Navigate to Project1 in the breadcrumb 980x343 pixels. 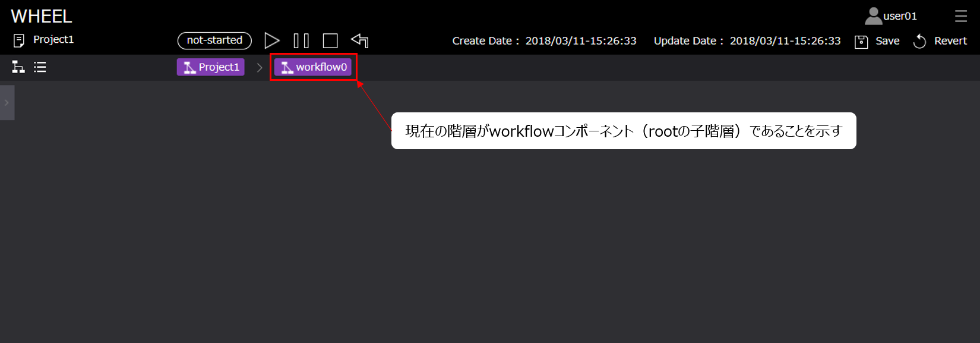pyautogui.click(x=211, y=67)
